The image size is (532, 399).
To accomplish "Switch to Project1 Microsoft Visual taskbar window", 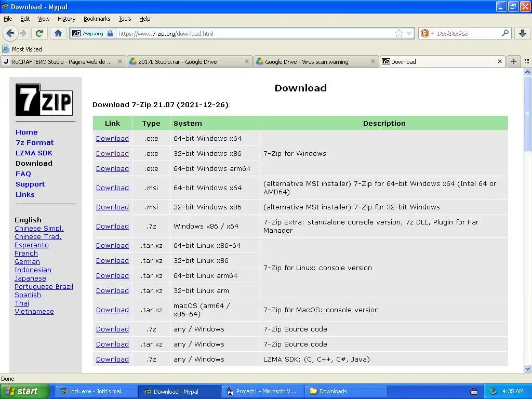I will [262, 392].
